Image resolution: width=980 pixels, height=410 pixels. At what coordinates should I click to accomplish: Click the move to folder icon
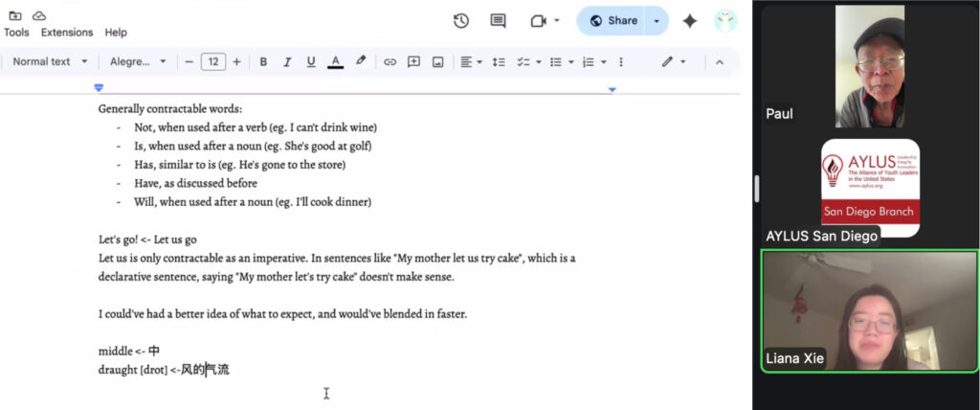[14, 15]
